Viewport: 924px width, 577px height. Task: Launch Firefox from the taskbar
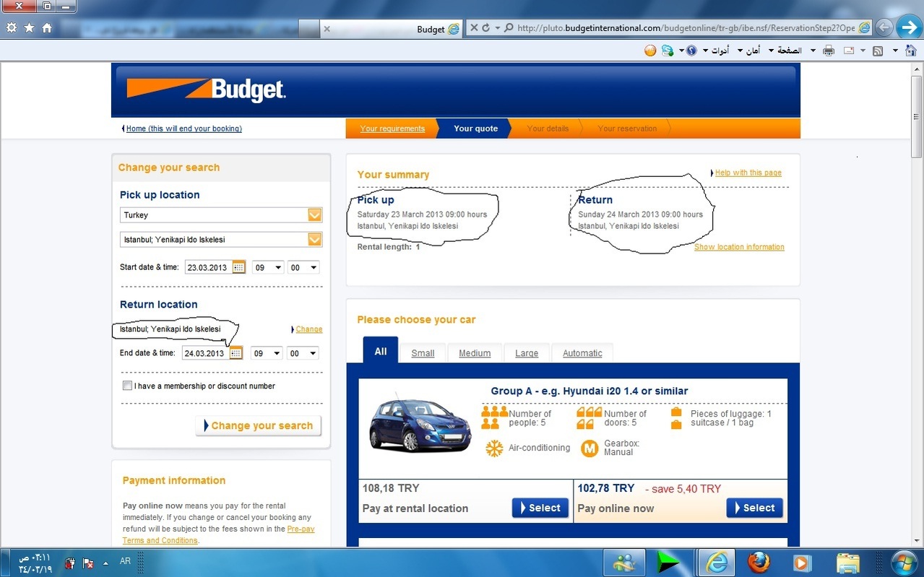[x=759, y=562]
